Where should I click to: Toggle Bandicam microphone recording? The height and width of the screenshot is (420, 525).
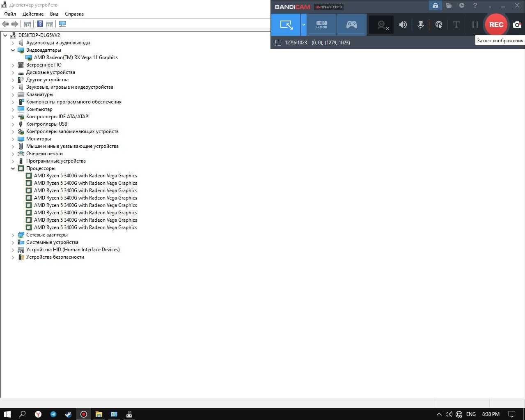point(421,25)
